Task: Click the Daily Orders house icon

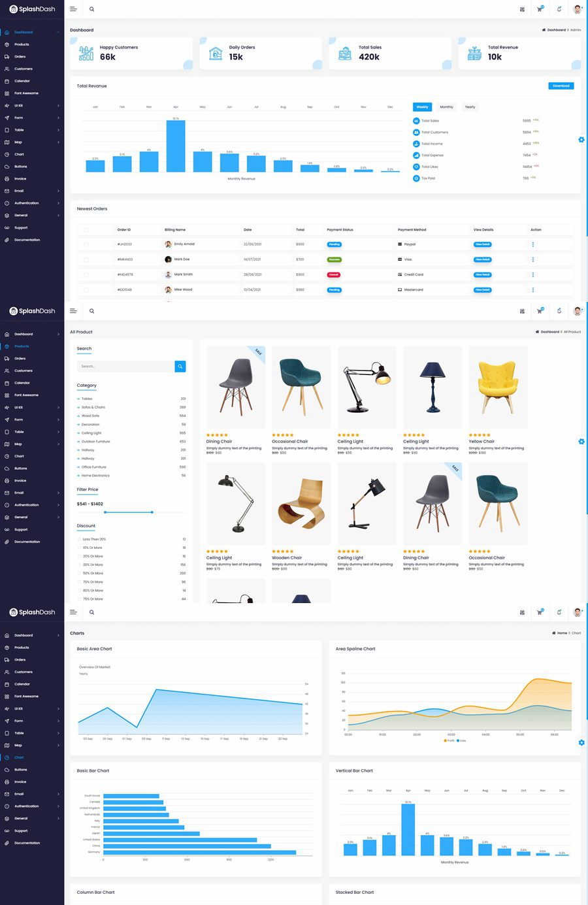Action: click(x=216, y=54)
